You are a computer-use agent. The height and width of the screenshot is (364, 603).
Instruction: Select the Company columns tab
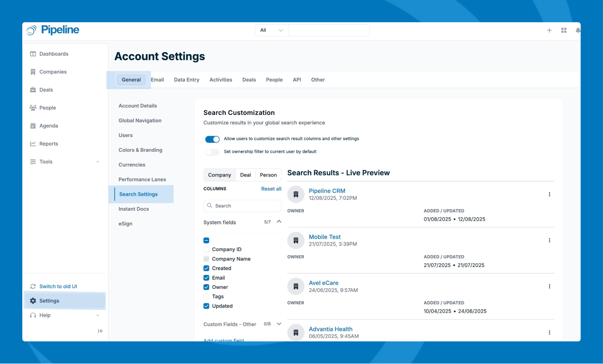220,175
